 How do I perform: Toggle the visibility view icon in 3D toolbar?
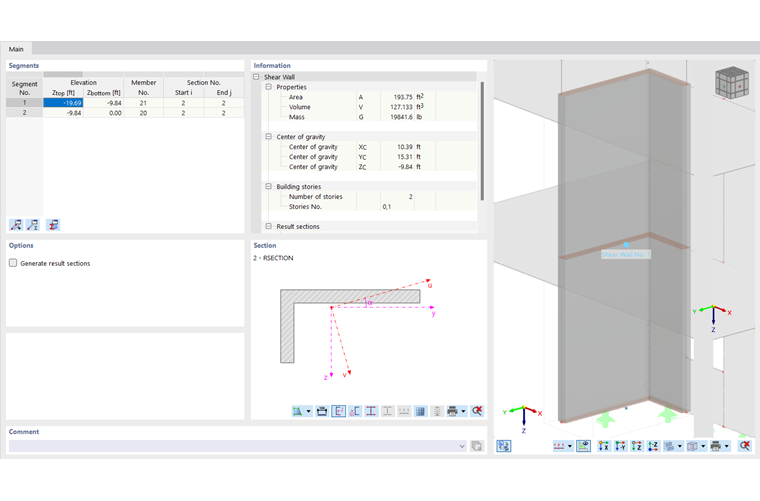tap(583, 446)
